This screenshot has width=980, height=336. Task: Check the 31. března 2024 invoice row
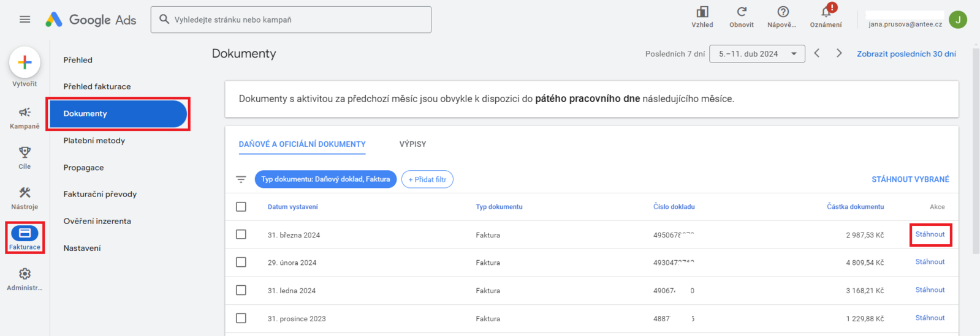241,234
